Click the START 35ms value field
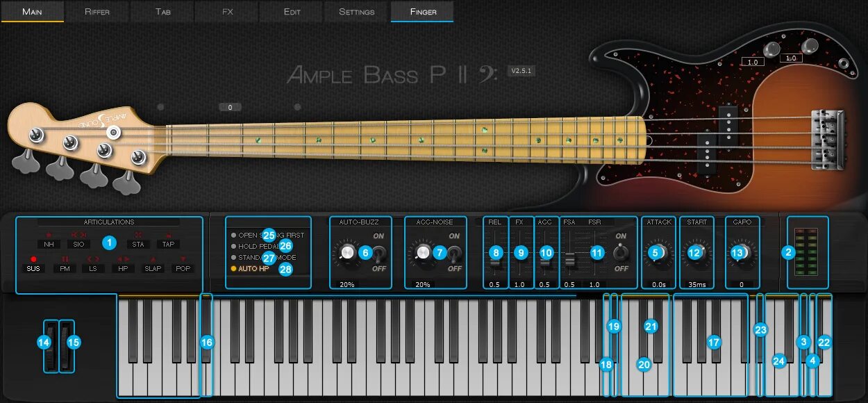The width and height of the screenshot is (868, 403). point(697,285)
